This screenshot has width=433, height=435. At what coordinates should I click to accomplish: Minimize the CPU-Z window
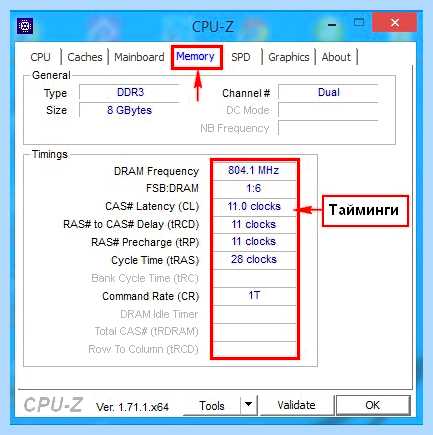pos(332,24)
